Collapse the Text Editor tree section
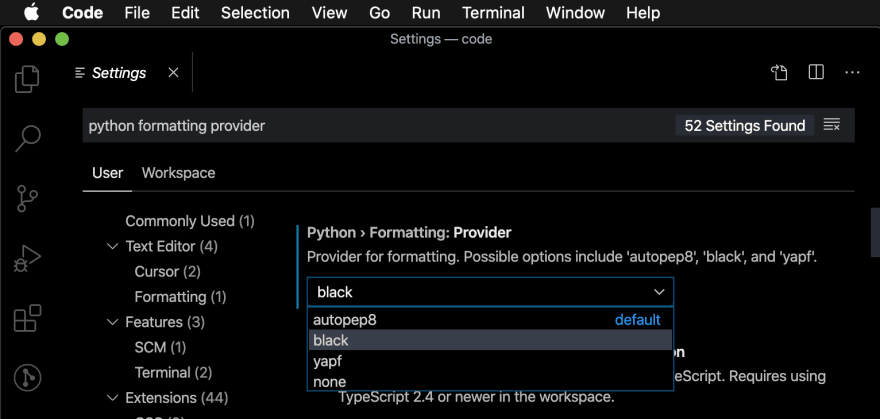The image size is (880, 419). point(113,246)
